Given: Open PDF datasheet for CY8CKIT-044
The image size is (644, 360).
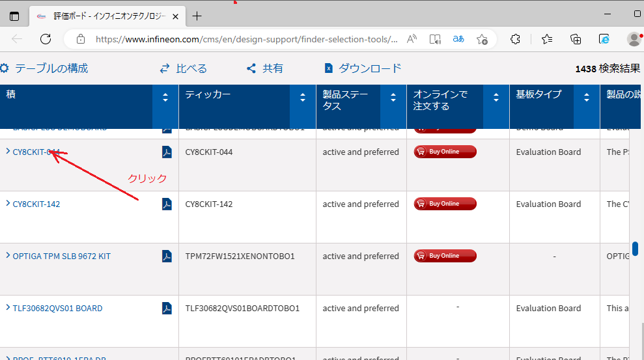Looking at the screenshot, I should pos(167,152).
